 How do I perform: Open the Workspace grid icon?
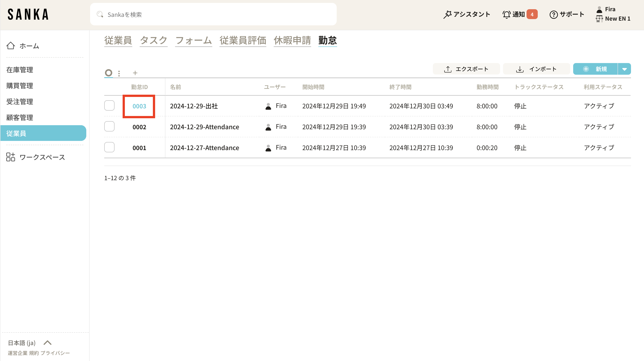[x=11, y=157]
